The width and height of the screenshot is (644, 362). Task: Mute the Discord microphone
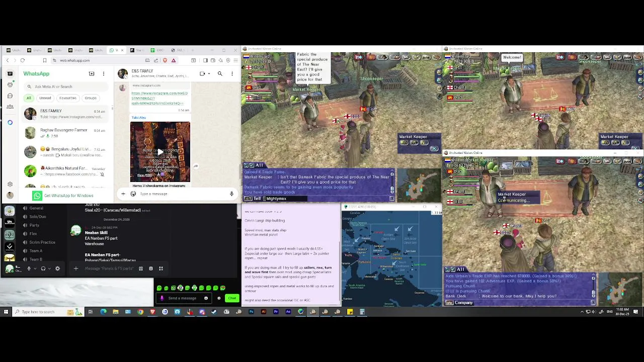(x=29, y=268)
